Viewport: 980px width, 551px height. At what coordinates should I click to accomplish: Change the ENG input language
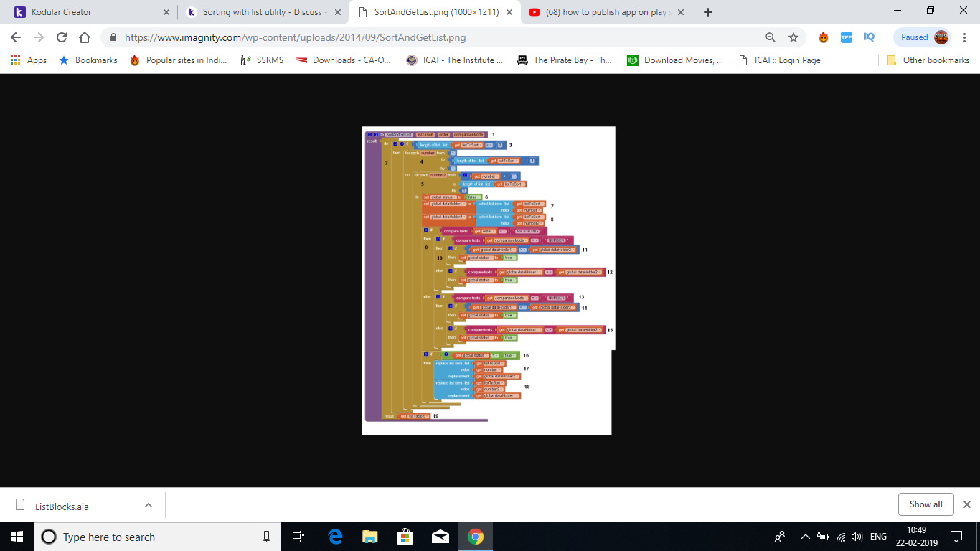tap(878, 537)
